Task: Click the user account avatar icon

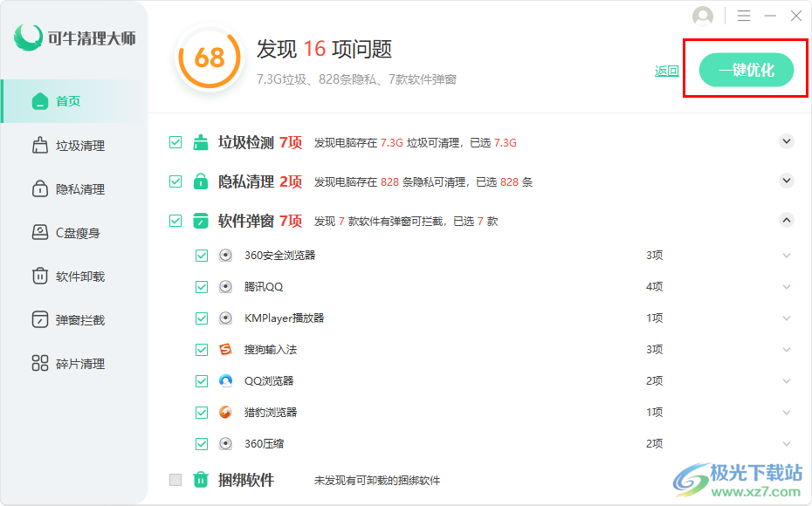Action: click(x=703, y=17)
